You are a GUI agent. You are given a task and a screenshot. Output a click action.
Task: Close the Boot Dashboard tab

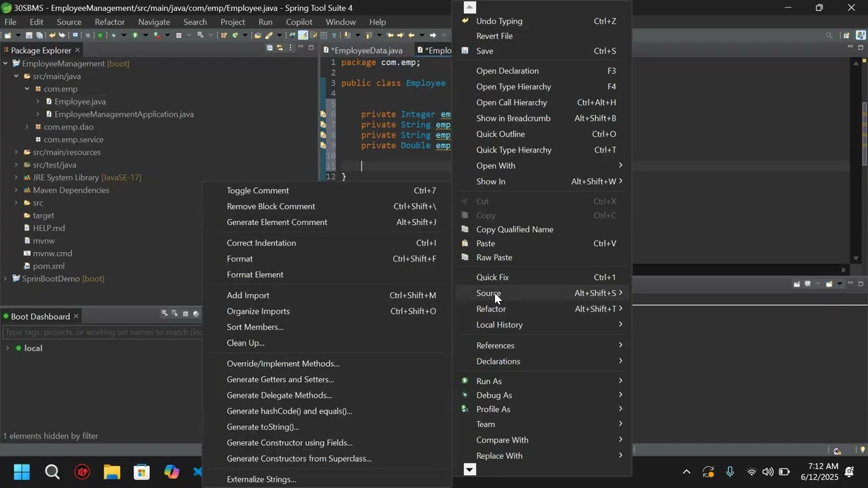76,317
